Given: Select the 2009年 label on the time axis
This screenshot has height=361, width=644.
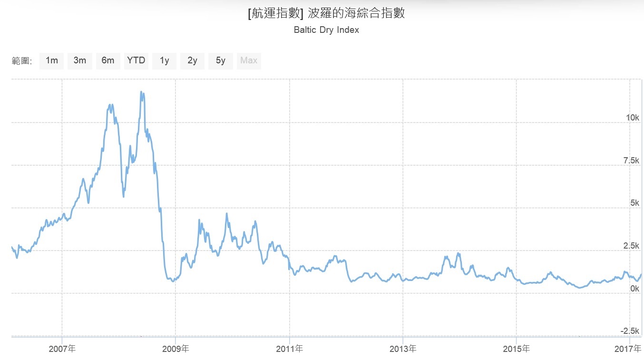Looking at the screenshot, I should pos(176,349).
